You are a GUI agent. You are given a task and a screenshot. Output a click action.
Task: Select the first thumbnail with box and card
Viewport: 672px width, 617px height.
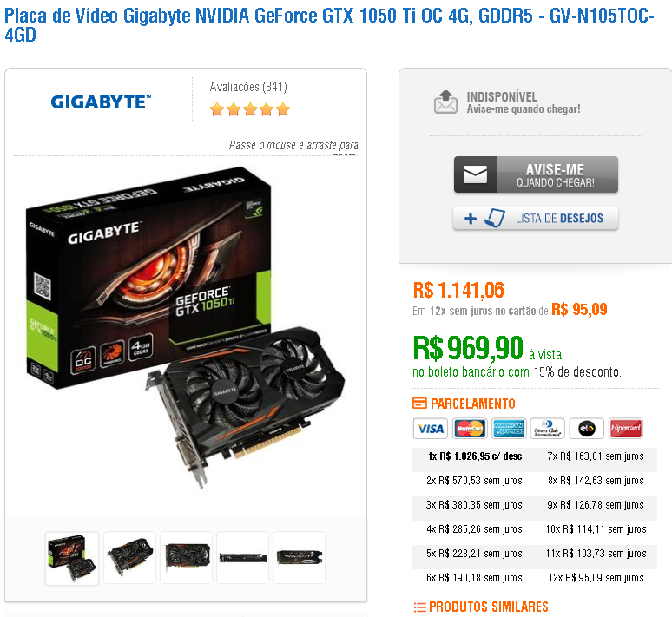72,558
